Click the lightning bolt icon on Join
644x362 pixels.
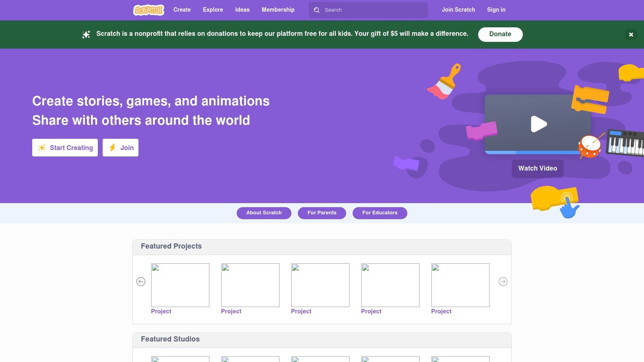(x=113, y=147)
